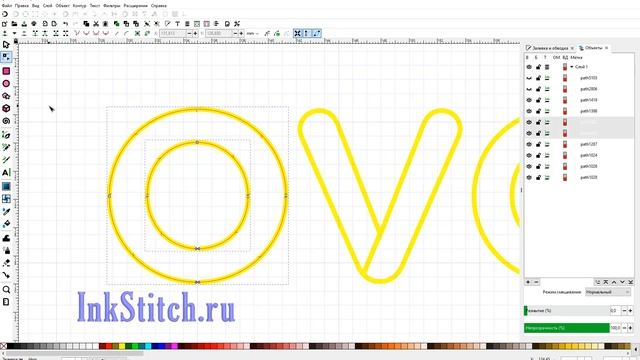Lower selection to bottom button

point(631,282)
